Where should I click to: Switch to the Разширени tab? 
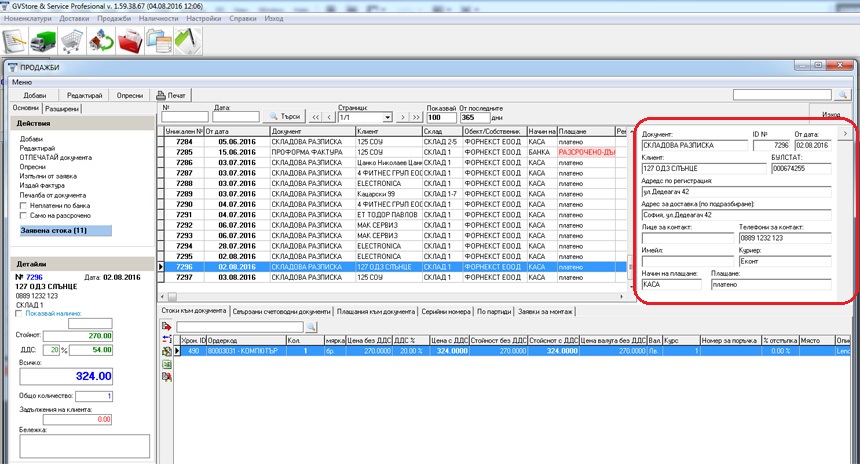point(62,109)
